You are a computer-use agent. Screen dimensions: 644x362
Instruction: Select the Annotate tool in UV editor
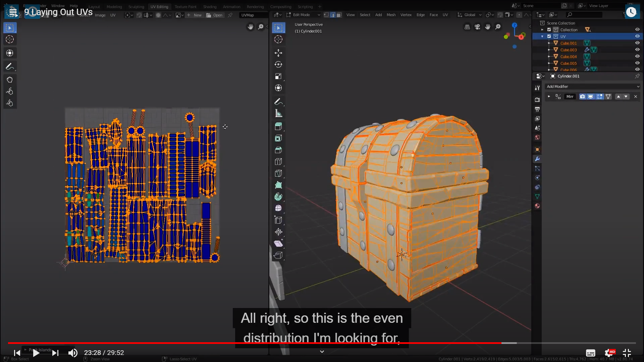coord(9,66)
